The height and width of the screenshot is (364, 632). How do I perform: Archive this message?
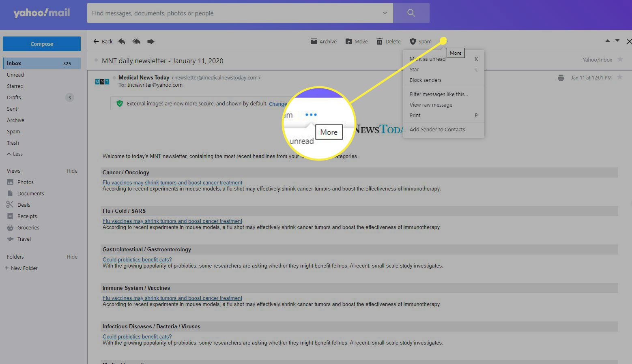(323, 41)
